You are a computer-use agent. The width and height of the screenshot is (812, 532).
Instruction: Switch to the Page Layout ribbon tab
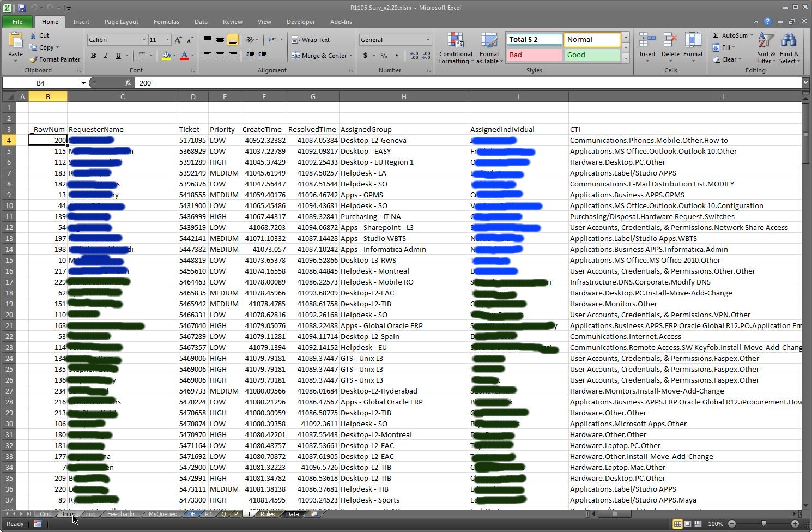122,22
